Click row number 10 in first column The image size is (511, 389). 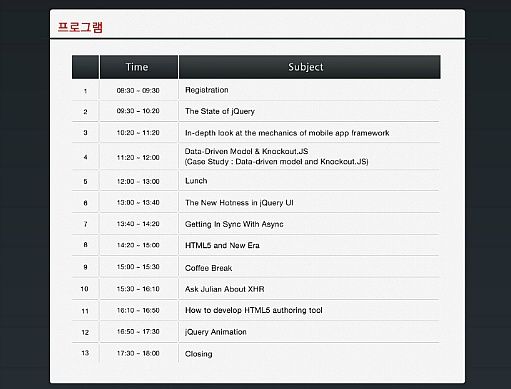coord(85,289)
